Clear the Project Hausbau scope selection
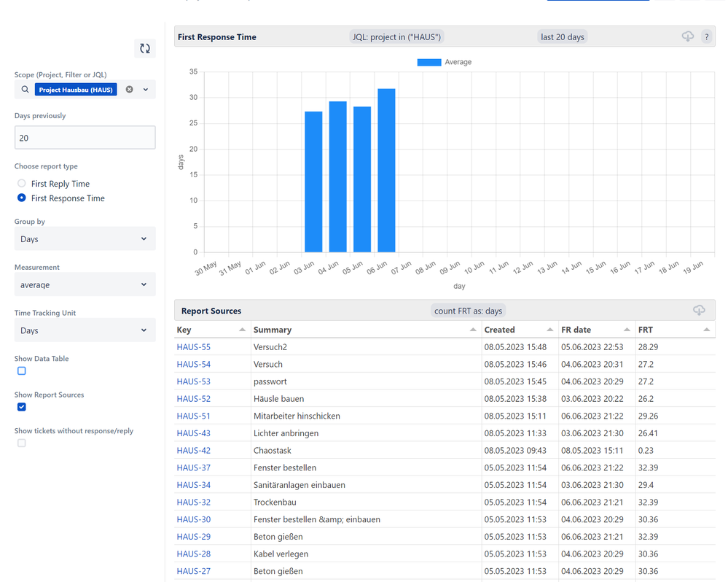The width and height of the screenshot is (728, 582). pos(130,90)
